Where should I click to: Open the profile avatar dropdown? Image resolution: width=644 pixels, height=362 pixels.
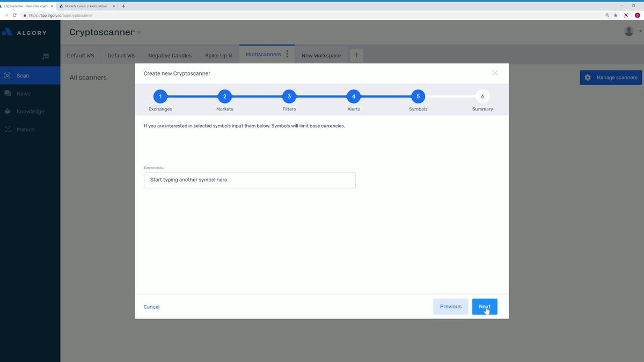tap(628, 31)
